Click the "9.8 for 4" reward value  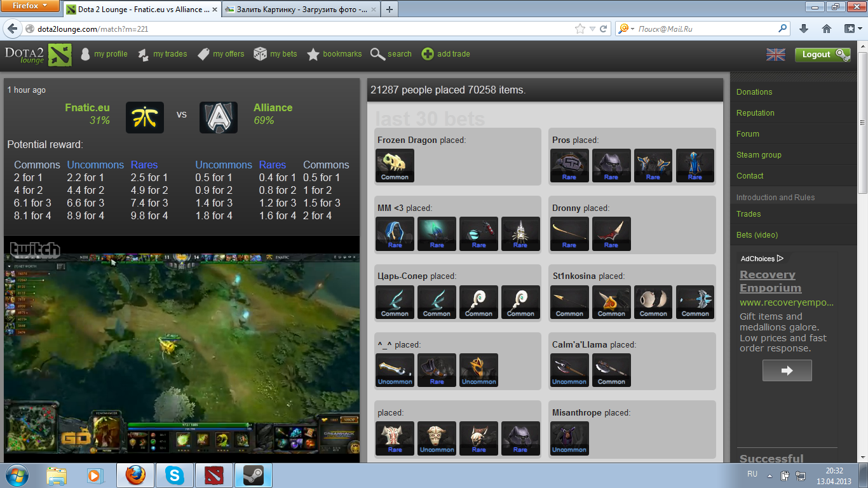[x=149, y=216]
